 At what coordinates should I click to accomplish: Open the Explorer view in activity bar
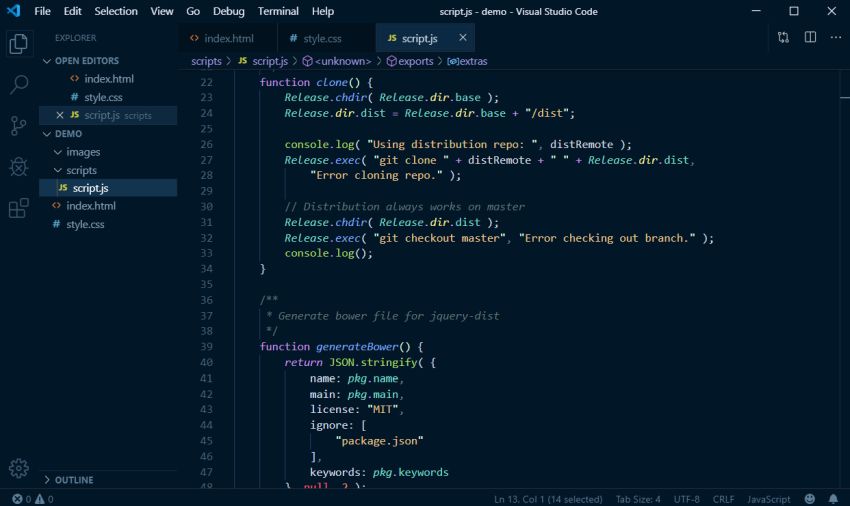(18, 44)
